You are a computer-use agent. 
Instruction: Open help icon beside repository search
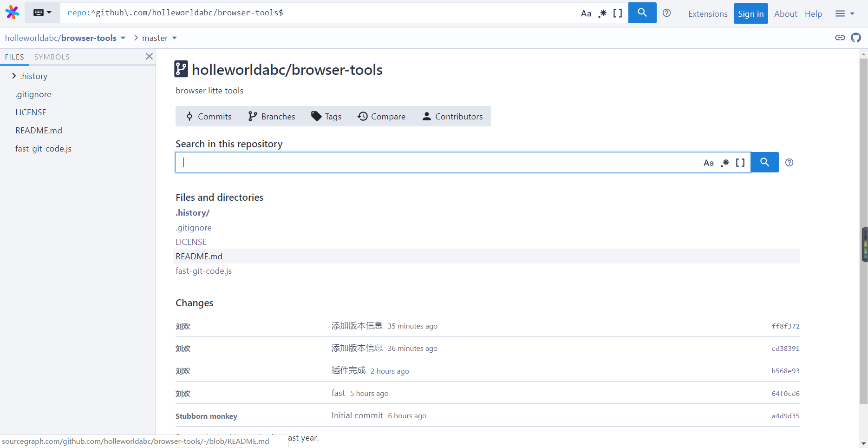click(x=789, y=163)
